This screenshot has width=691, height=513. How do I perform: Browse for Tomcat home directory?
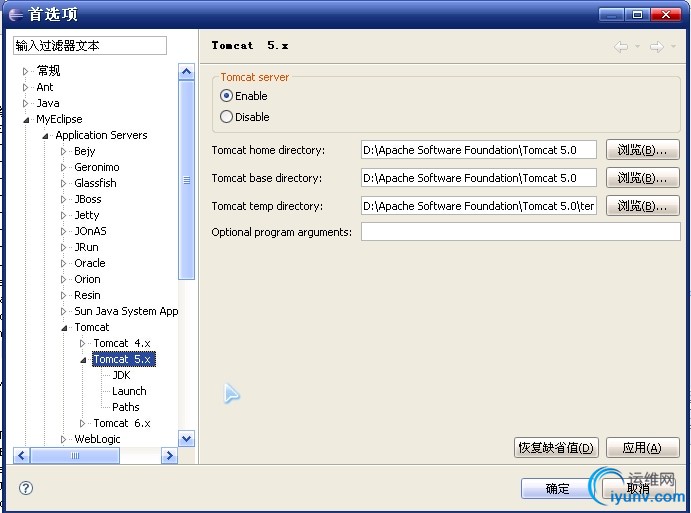coord(643,150)
